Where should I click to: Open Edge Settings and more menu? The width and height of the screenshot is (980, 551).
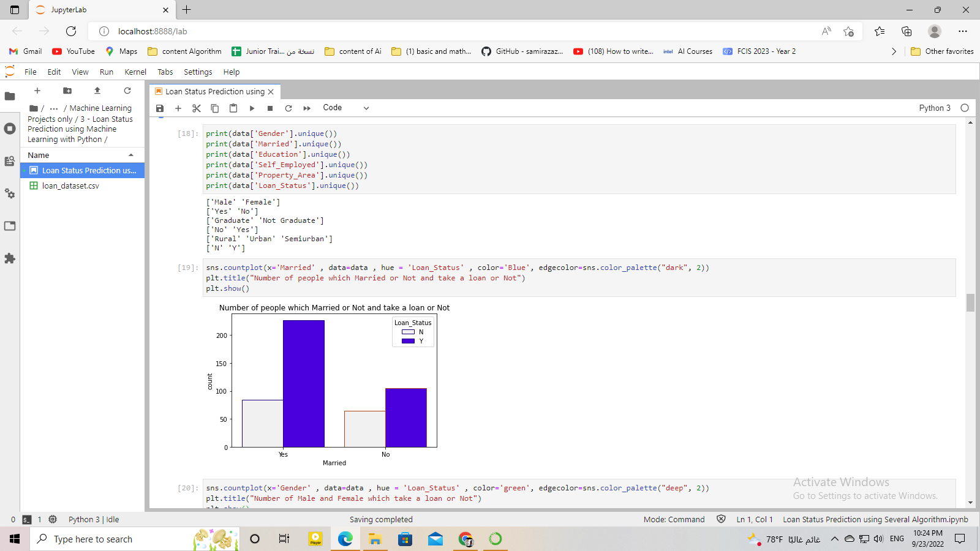click(x=963, y=31)
